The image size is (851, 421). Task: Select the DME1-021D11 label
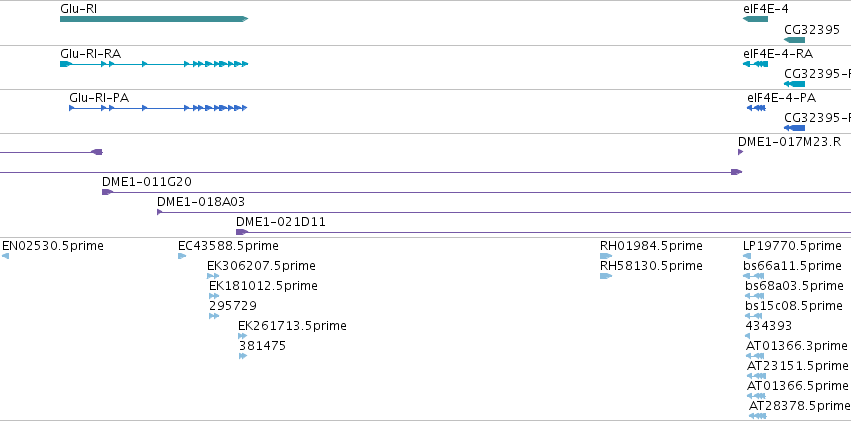[281, 222]
